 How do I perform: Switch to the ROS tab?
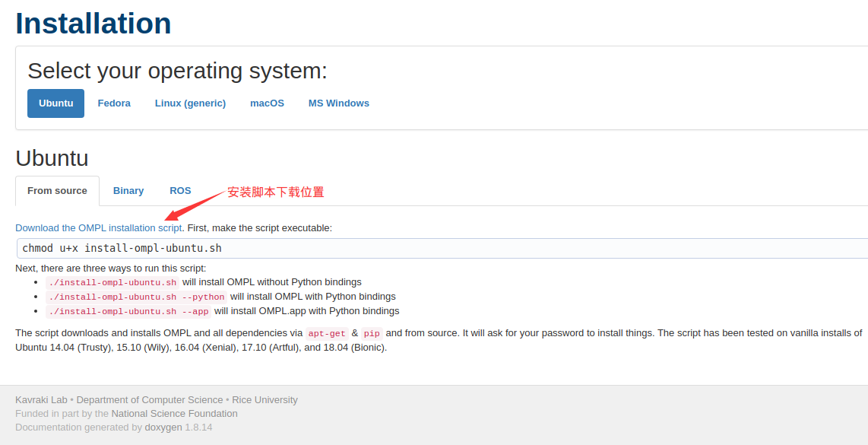pyautogui.click(x=180, y=190)
